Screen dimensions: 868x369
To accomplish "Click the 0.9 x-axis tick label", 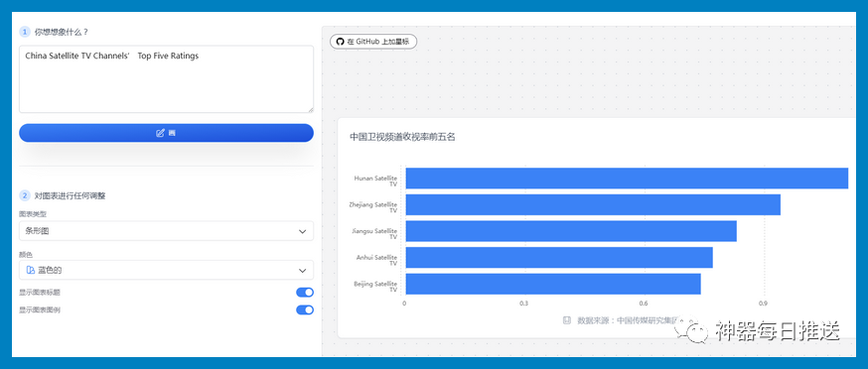I will (x=764, y=304).
